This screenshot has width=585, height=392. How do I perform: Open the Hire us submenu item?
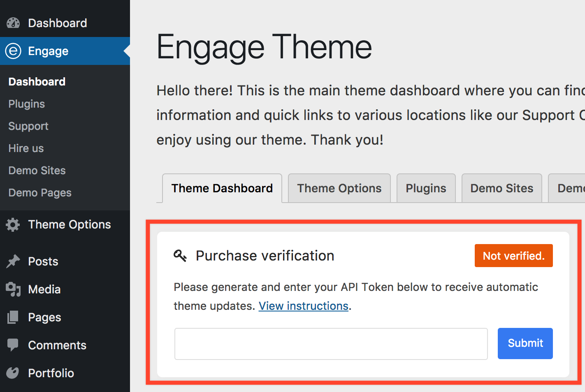pos(26,148)
